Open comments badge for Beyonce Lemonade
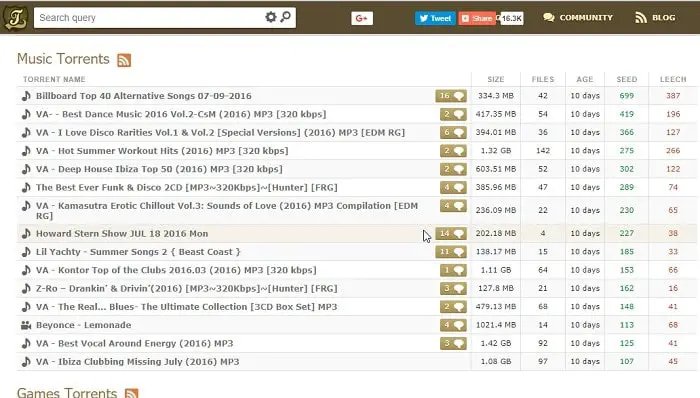This screenshot has width=700, height=398. point(453,325)
